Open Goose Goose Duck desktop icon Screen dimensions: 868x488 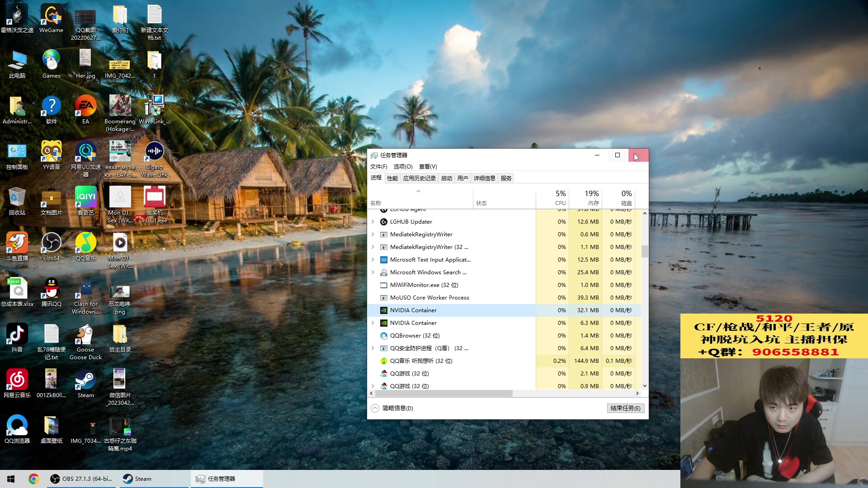[85, 342]
